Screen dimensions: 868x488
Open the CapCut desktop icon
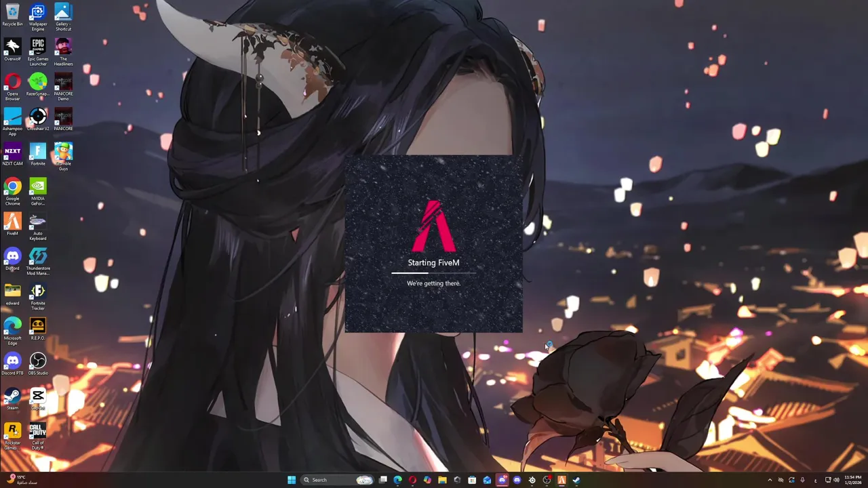coord(38,399)
